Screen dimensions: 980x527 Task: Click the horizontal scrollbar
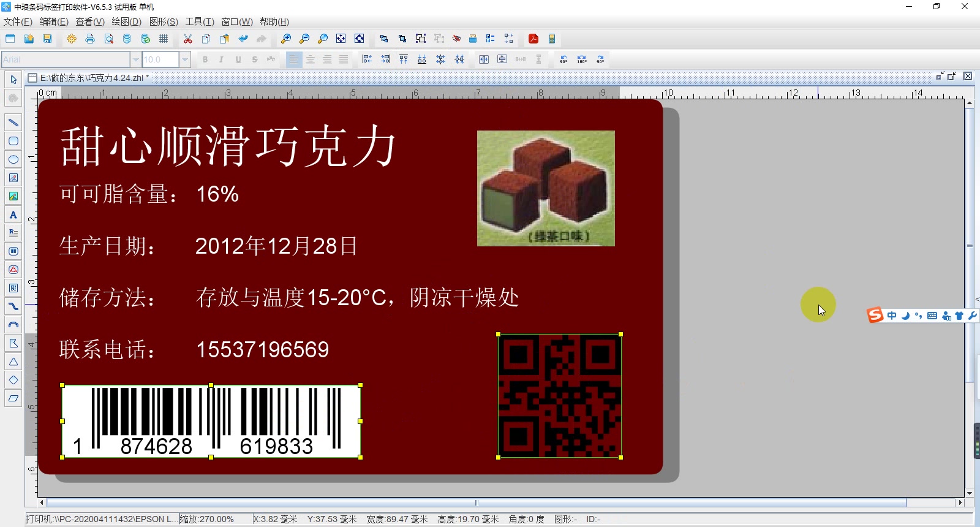pyautogui.click(x=477, y=502)
